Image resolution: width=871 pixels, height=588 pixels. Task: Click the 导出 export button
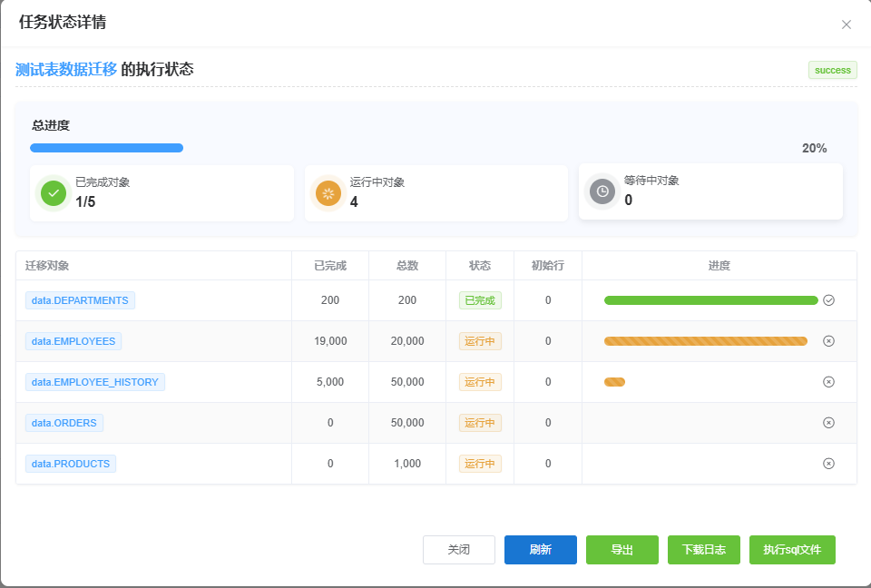tap(622, 550)
